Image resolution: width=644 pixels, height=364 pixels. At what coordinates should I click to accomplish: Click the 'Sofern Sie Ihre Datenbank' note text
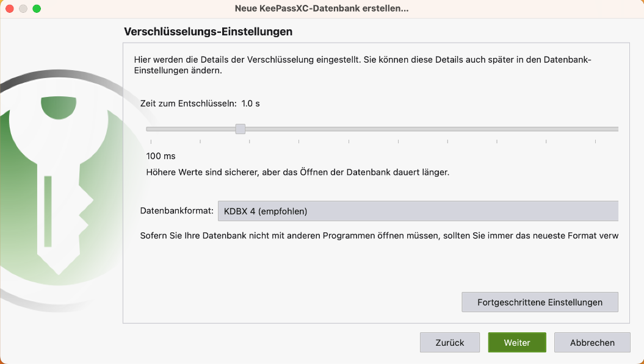[378, 235]
